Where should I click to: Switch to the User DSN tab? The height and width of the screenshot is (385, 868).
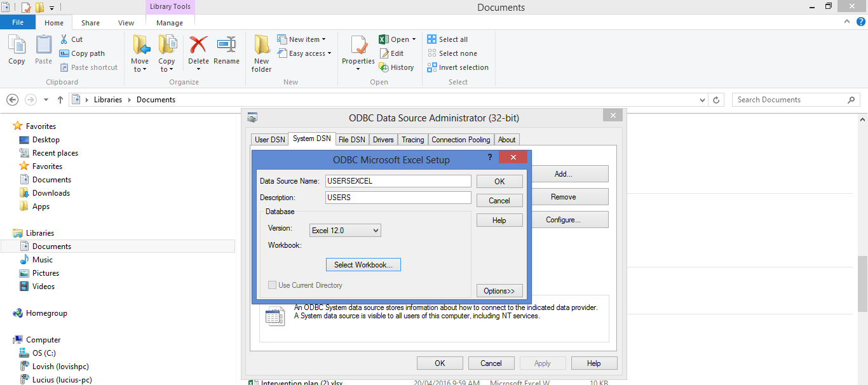pos(269,140)
